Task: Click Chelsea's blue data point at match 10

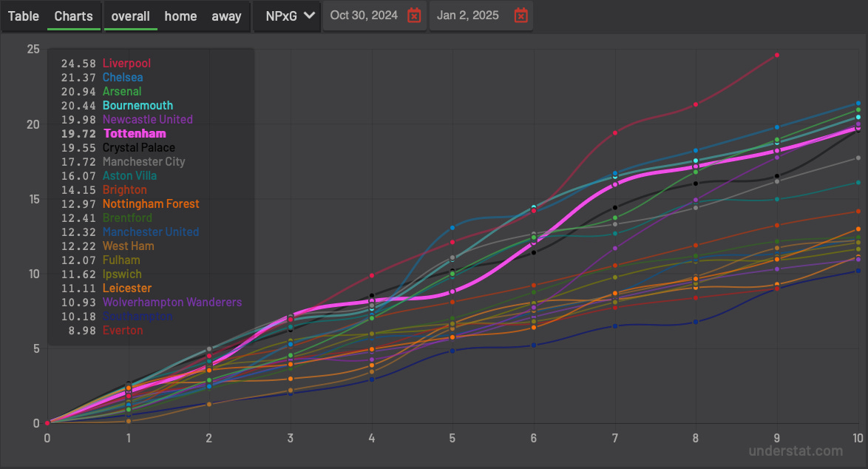Action: pyautogui.click(x=858, y=104)
